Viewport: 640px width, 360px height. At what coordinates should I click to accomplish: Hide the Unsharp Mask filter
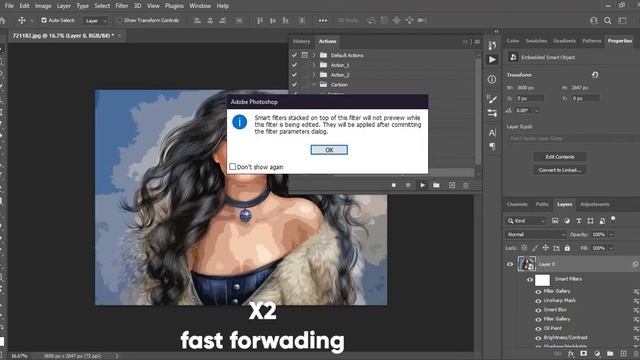click(538, 301)
